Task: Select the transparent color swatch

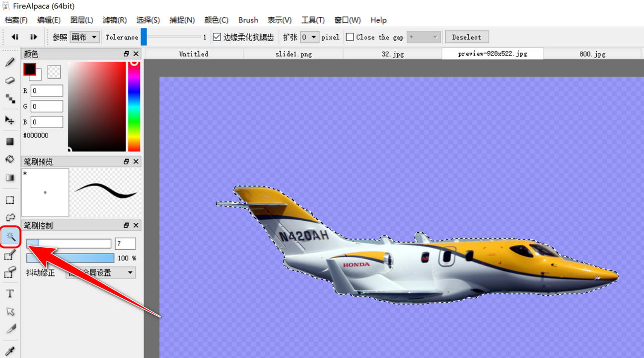Action: [x=54, y=72]
